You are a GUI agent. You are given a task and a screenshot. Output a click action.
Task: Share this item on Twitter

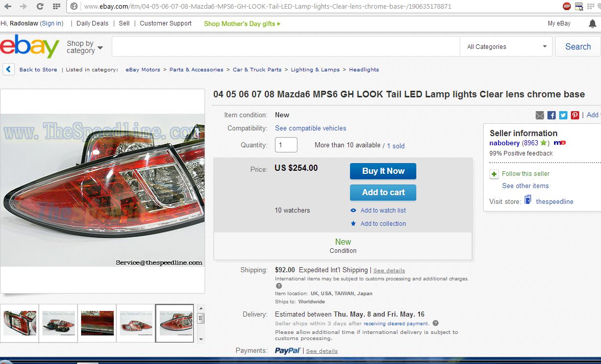point(563,115)
